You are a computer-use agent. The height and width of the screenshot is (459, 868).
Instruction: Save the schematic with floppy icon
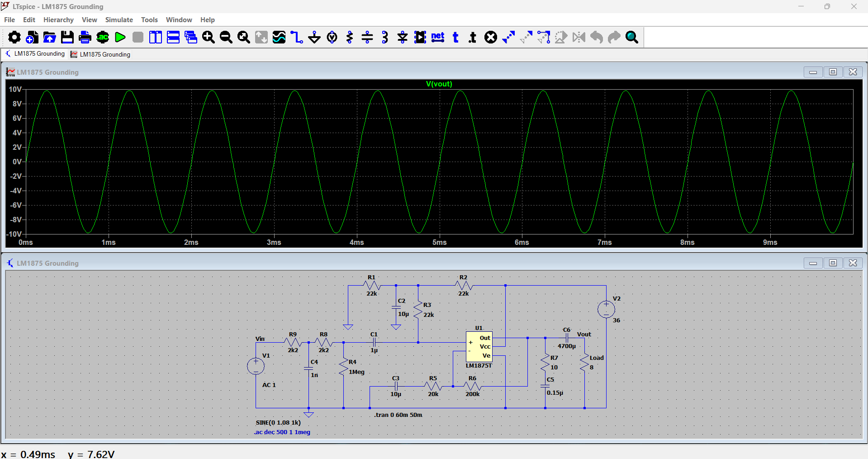(67, 37)
